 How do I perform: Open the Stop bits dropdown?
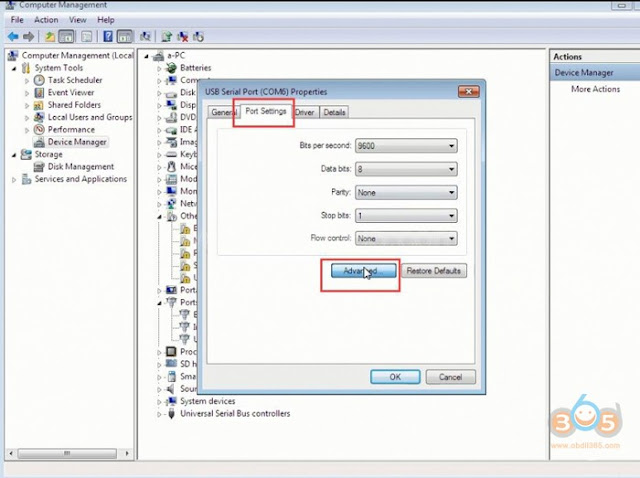tap(406, 216)
